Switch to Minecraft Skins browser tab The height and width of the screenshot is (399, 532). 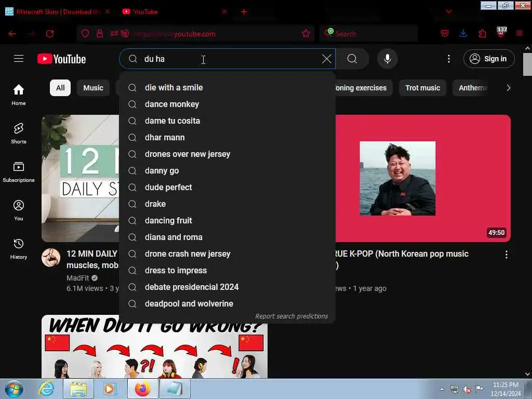(58, 11)
